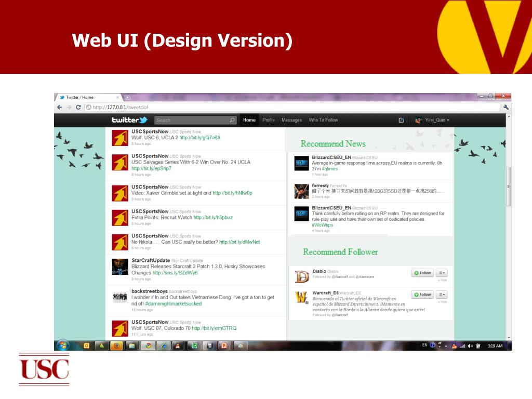Click the #qtimes hashtag
Screen dimensions: 532x399
pyautogui.click(x=330, y=169)
